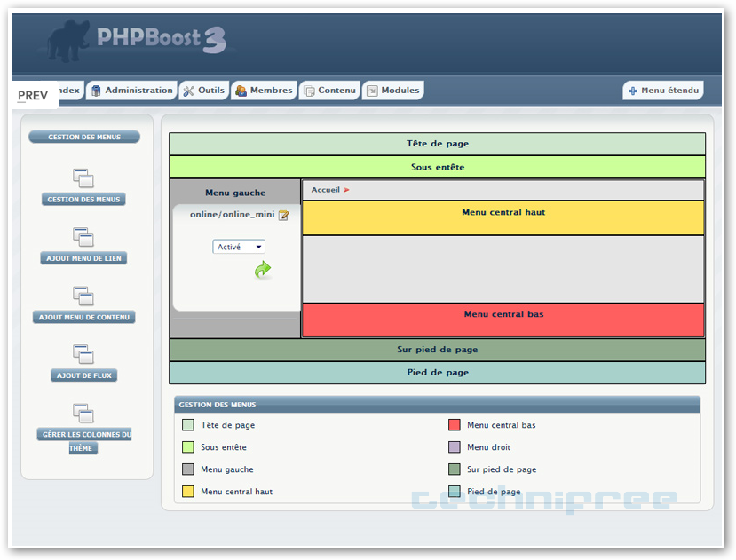Click the Accueil breadcrumb link

pos(325,190)
